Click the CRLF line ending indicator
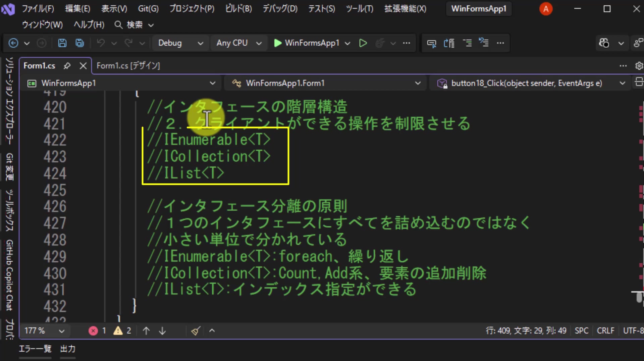The image size is (644, 361). pyautogui.click(x=605, y=331)
